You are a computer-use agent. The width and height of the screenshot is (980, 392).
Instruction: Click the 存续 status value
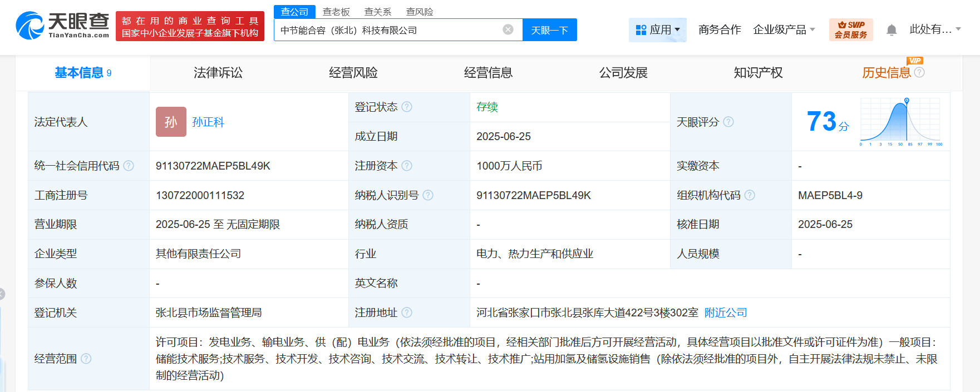pyautogui.click(x=487, y=107)
